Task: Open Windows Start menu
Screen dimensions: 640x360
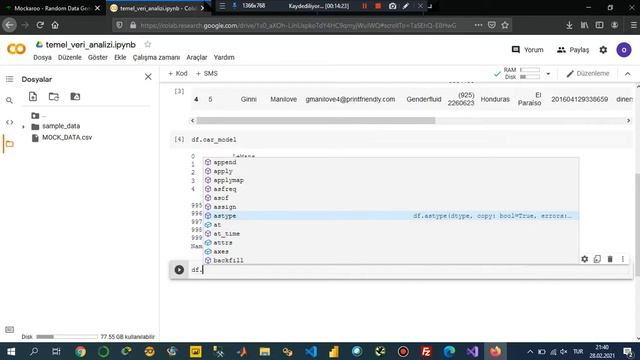Action: 11,351
